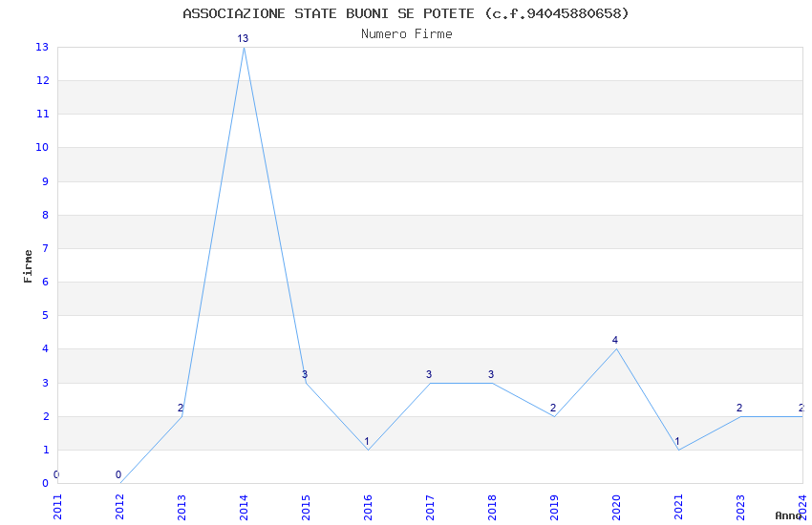
Task: Click the 'Numero Firme' subtitle
Action: (407, 34)
